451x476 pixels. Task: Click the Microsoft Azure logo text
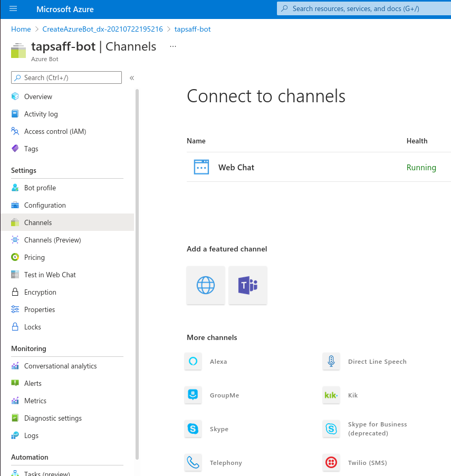65,9
